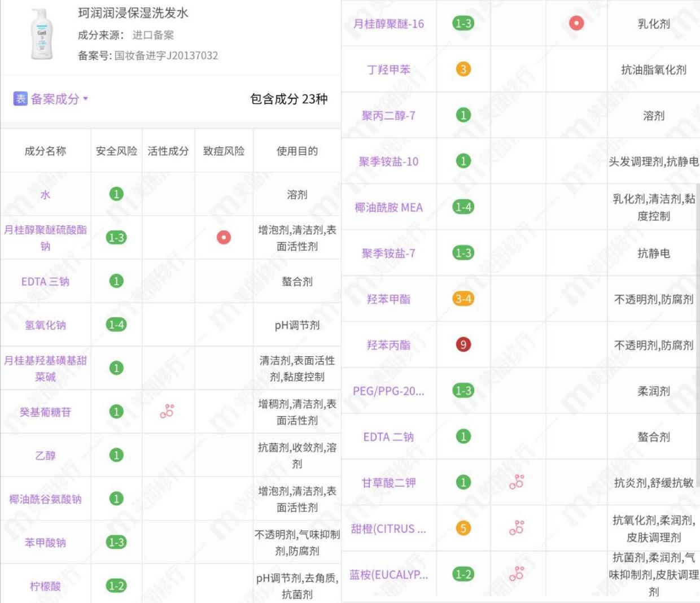The height and width of the screenshot is (603, 700).
Task: Click the active ingredient icon beside 甘草酸二钾
Action: tap(518, 483)
